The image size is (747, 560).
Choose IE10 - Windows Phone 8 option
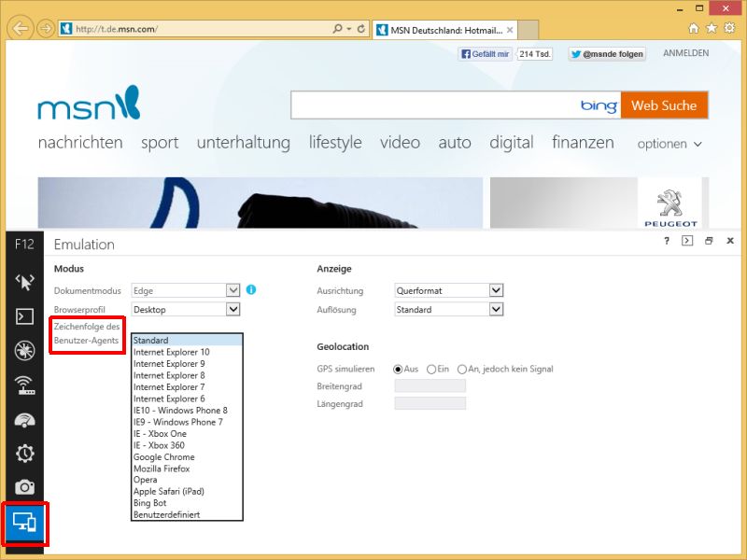click(x=188, y=410)
